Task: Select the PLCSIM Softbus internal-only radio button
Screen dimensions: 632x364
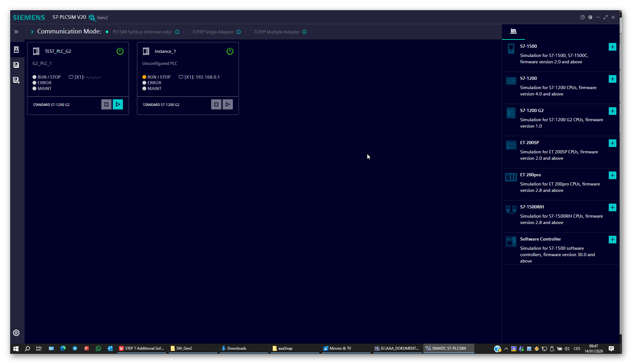Action: tap(107, 32)
